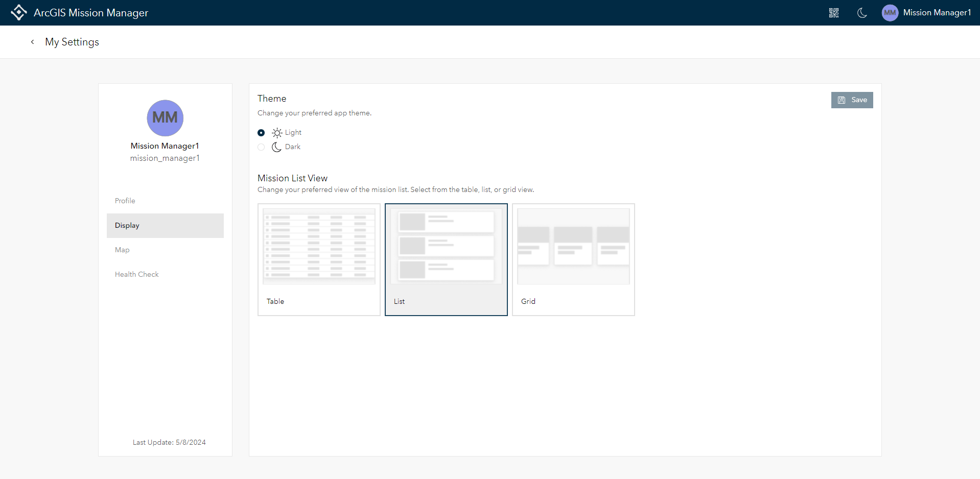Click the sun icon next to Light

click(x=276, y=132)
